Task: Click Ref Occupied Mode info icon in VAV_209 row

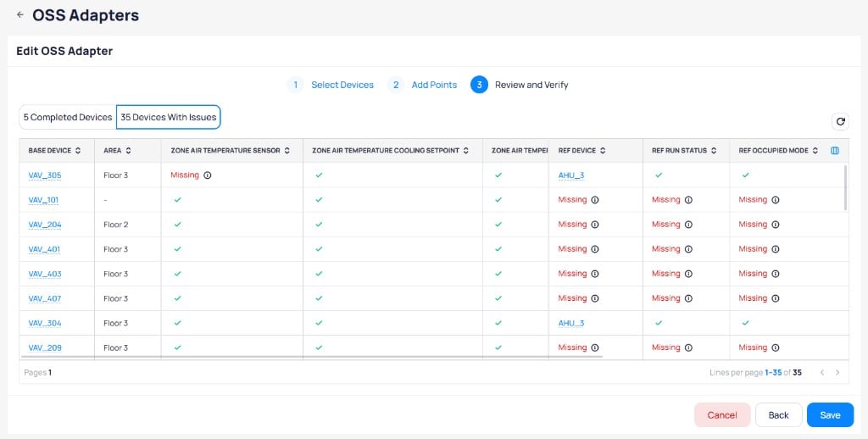Action: [776, 347]
